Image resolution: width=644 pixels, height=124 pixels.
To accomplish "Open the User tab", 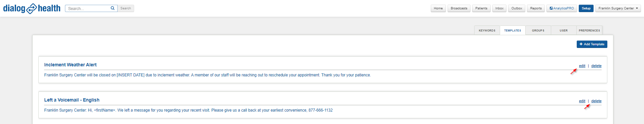I will point(564,30).
